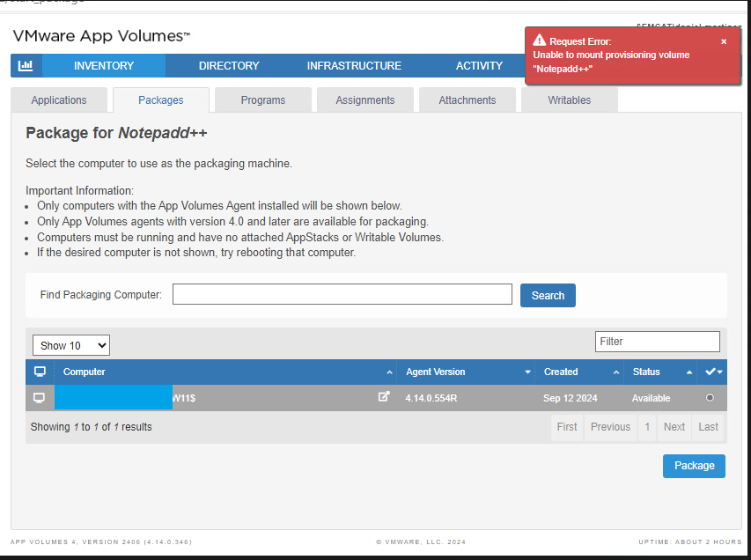Sort by the Agent Version column
Image resolution: width=751 pixels, height=560 pixels.
pyautogui.click(x=466, y=372)
